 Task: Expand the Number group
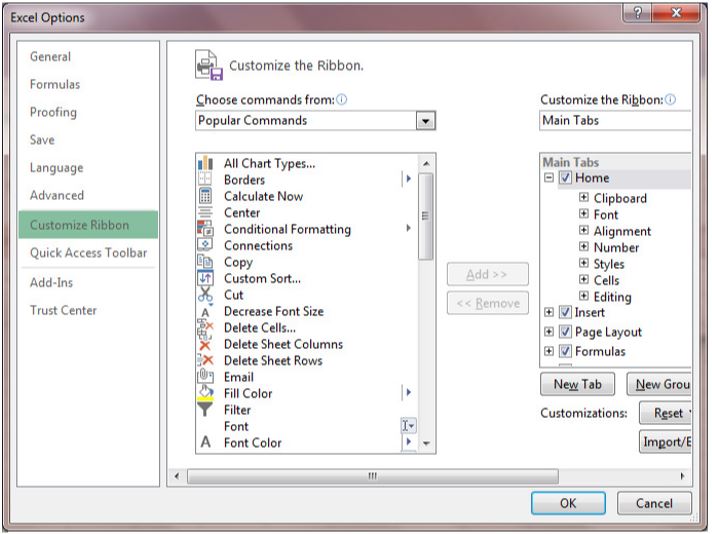pyautogui.click(x=583, y=247)
